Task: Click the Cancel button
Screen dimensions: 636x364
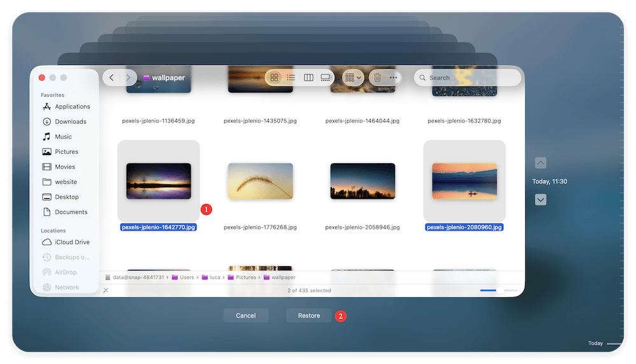Action: 245,315
